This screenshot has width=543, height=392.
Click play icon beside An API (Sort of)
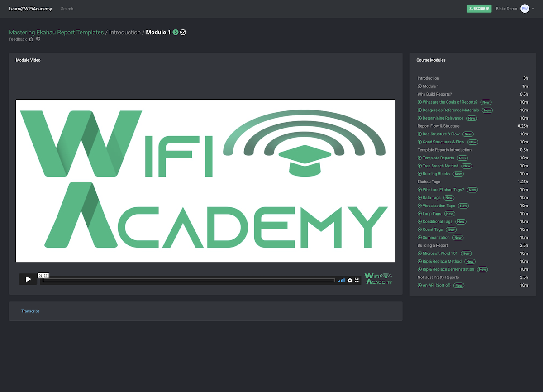point(419,285)
